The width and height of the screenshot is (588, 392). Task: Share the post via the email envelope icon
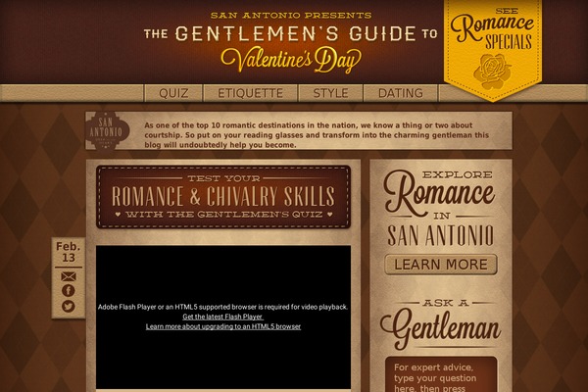(69, 276)
